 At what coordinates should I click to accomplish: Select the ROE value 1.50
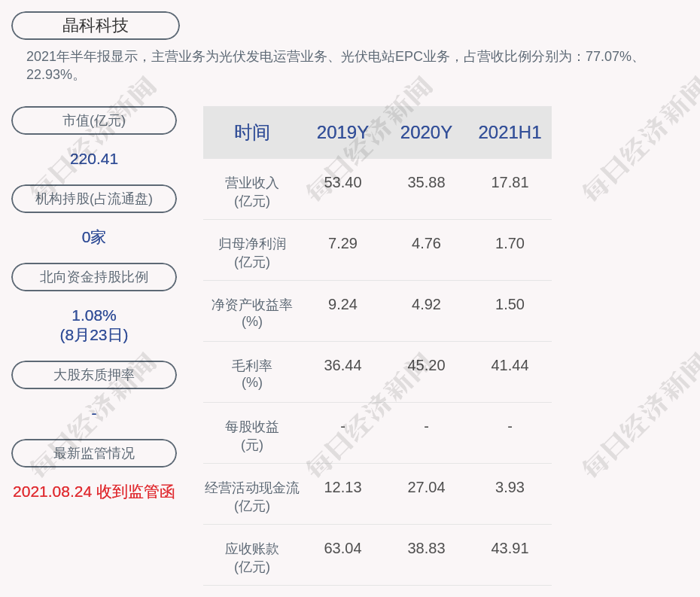[x=510, y=305]
